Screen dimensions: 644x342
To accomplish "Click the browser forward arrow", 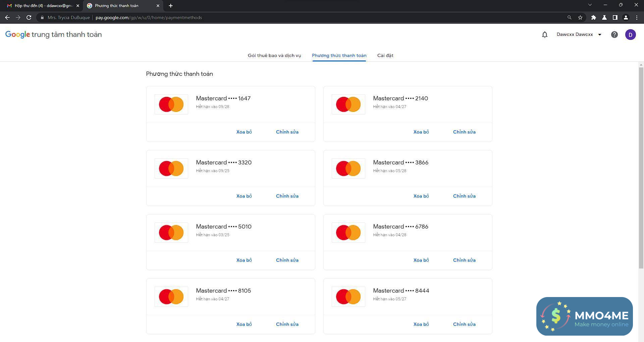I will [x=18, y=17].
